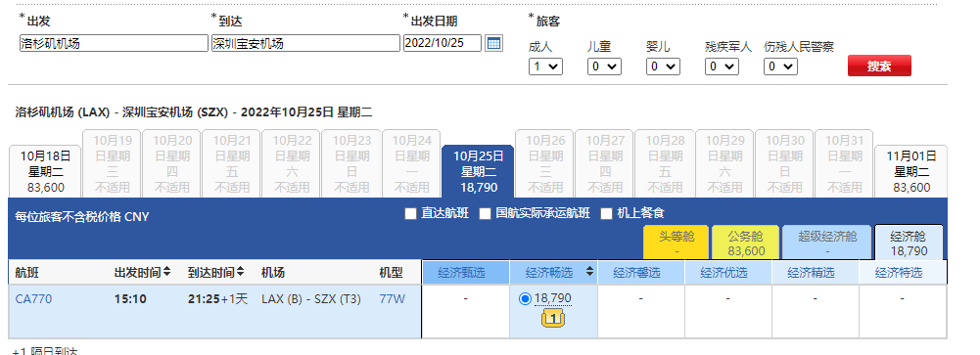Choose the 公务舱 83,600 cabin tab
Image resolution: width=980 pixels, height=355 pixels.
[x=746, y=243]
